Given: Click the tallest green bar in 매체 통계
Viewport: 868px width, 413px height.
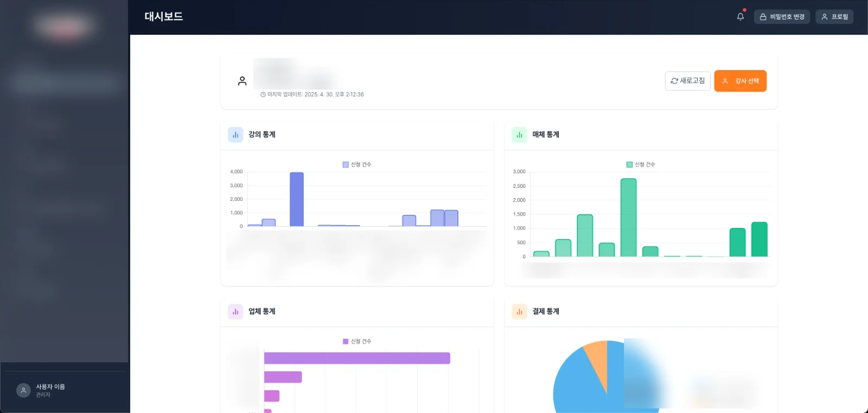Looking at the screenshot, I should coord(628,218).
